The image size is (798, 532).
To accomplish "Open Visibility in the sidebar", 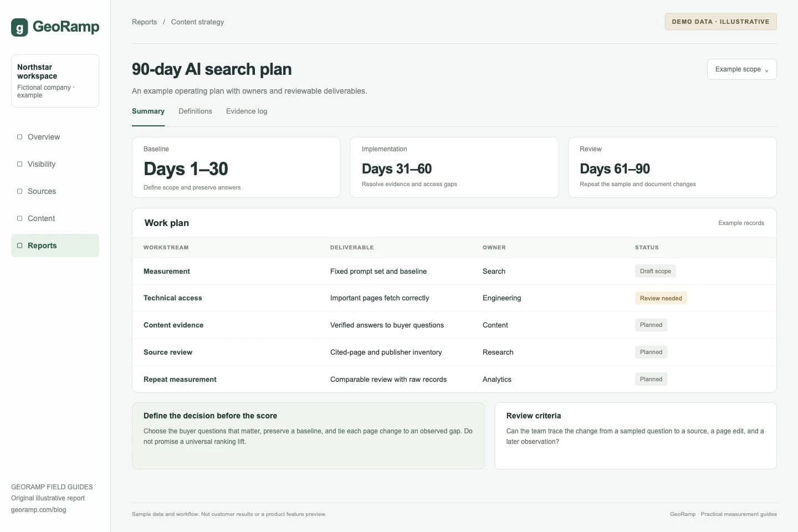I will (x=55, y=164).
